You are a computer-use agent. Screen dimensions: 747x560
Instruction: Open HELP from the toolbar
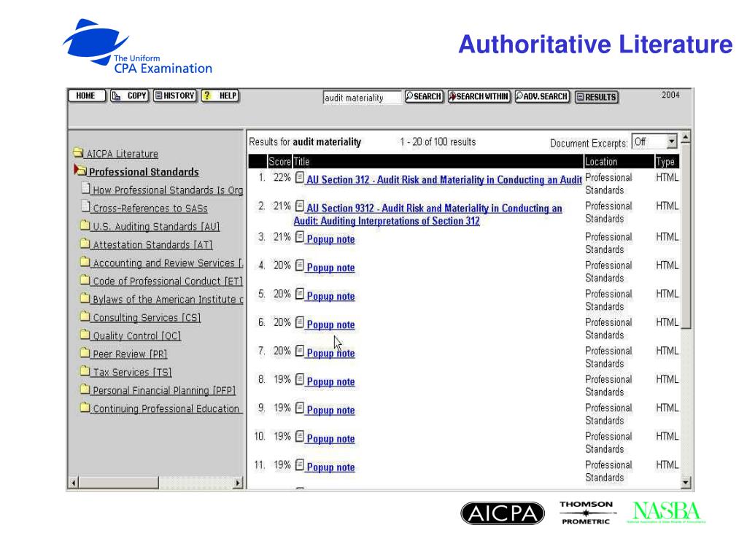[220, 96]
